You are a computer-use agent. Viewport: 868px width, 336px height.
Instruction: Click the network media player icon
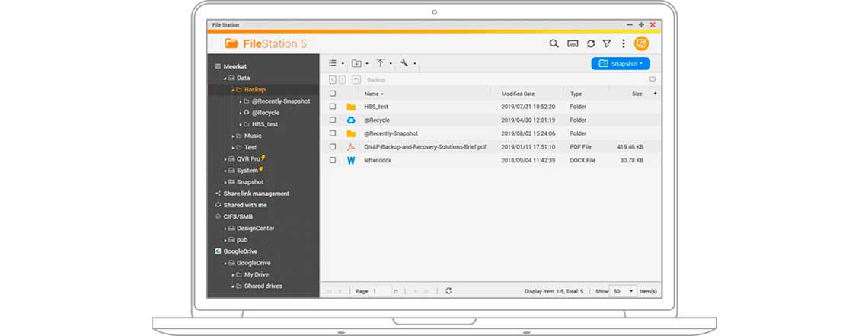tap(573, 44)
